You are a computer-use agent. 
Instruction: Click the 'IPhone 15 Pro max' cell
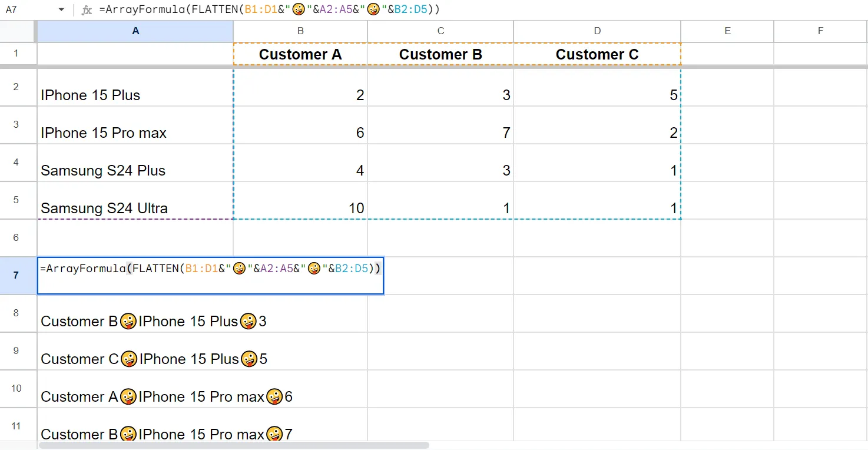click(x=135, y=125)
